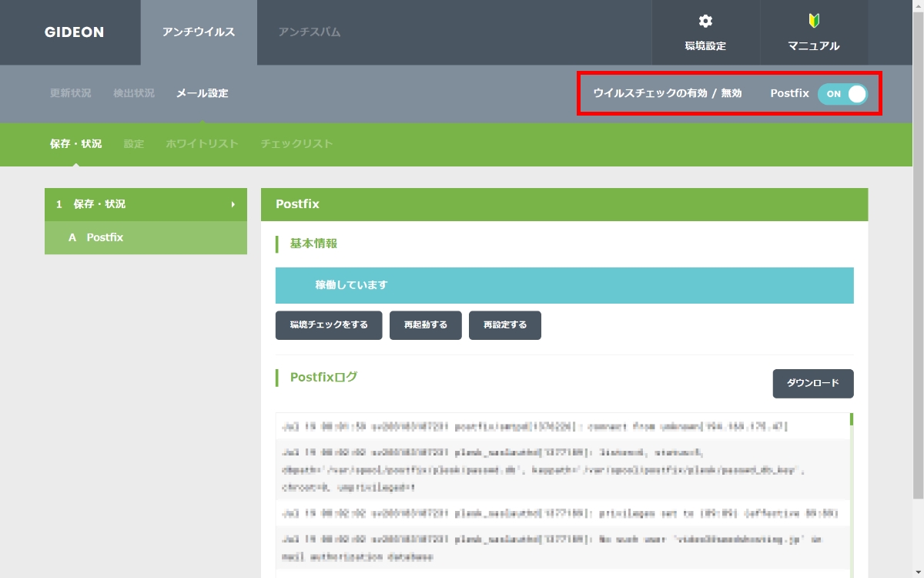This screenshot has width=924, height=578.
Task: Select A Postfix in the sidebar
Action: (x=146, y=237)
